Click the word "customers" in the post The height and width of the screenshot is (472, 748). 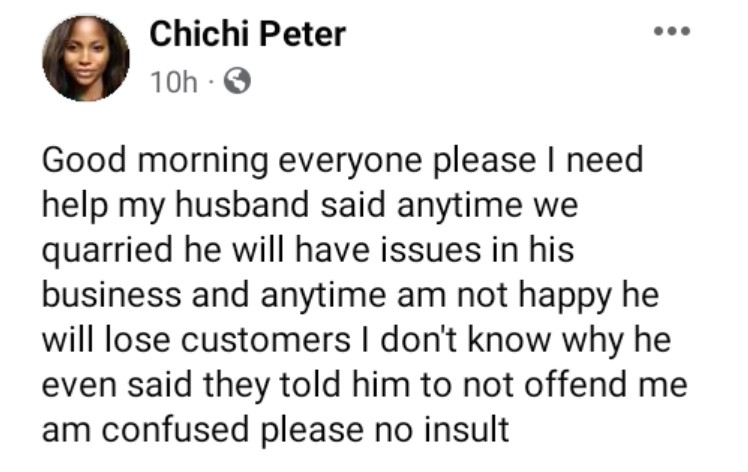click(x=266, y=340)
